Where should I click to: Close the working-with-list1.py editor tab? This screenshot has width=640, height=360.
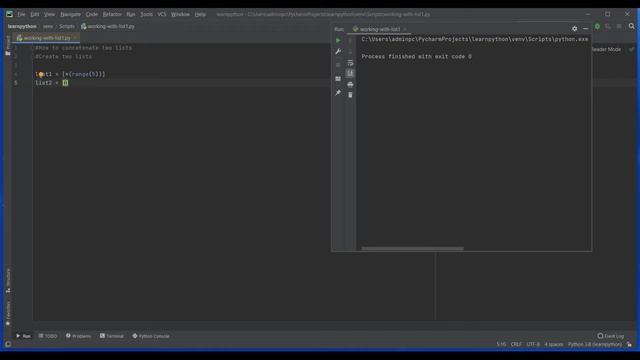[76, 38]
